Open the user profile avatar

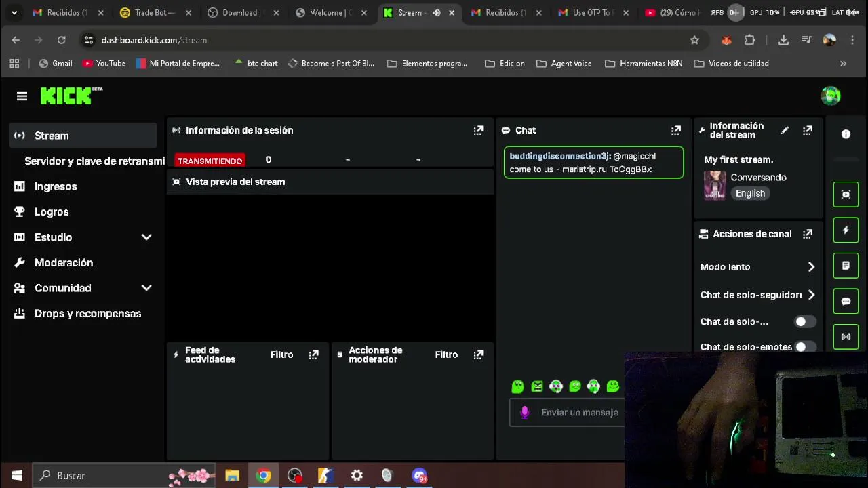[831, 96]
